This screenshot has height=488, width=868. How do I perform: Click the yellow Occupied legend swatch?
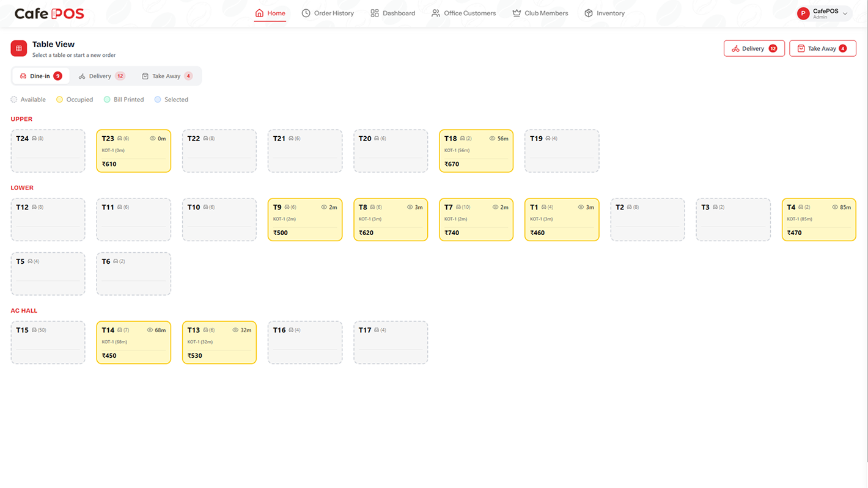pyautogui.click(x=59, y=100)
